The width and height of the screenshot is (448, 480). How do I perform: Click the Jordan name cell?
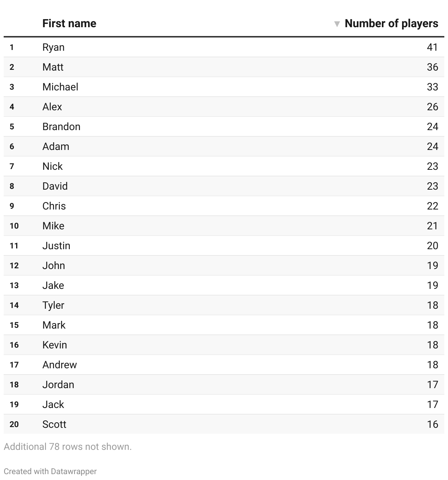point(58,385)
